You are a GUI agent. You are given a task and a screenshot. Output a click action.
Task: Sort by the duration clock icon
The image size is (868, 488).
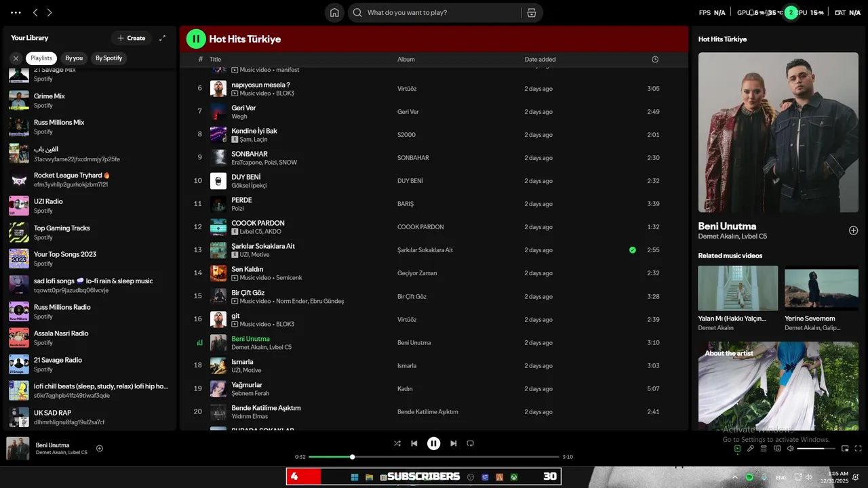(654, 60)
